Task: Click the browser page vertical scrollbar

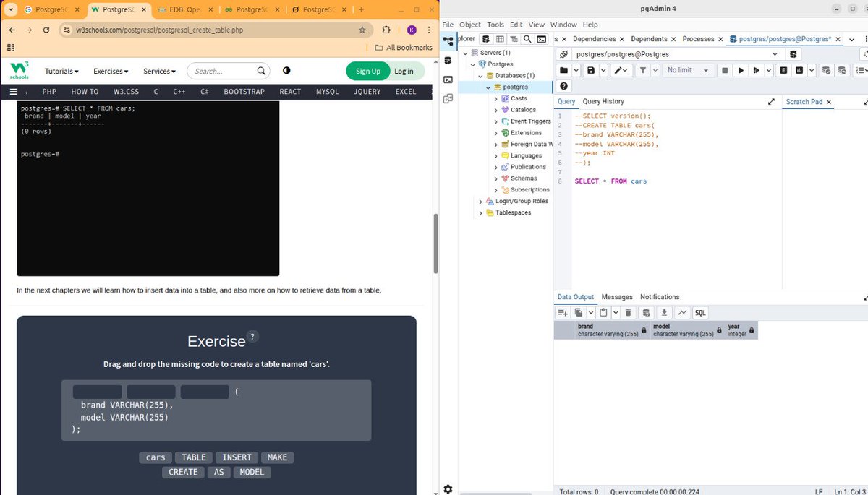Action: coord(435,243)
